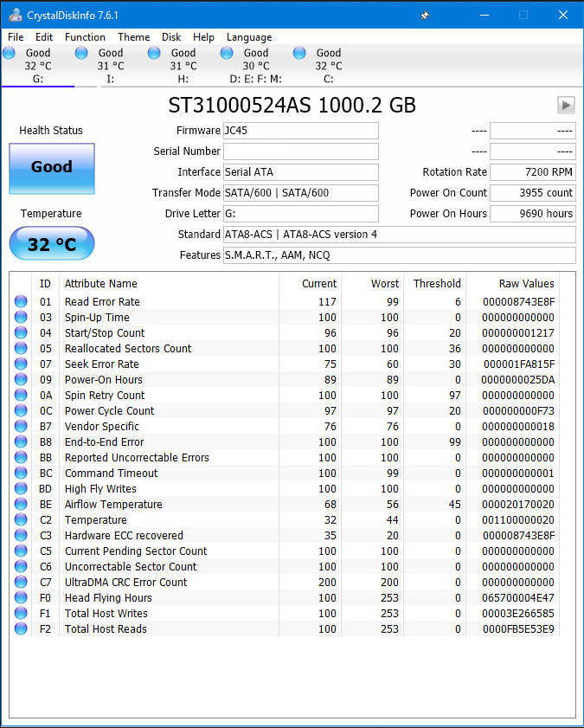Click raw value 0000000025DA

coord(517,380)
